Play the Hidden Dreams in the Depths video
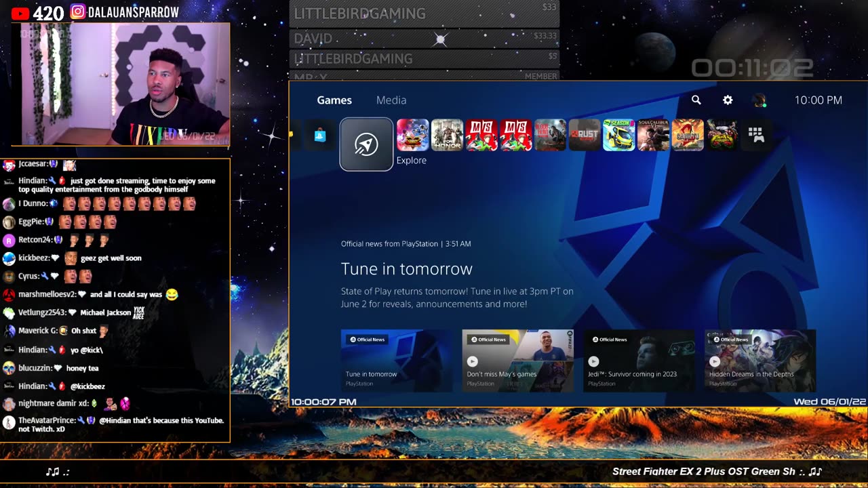868x488 pixels. click(715, 361)
